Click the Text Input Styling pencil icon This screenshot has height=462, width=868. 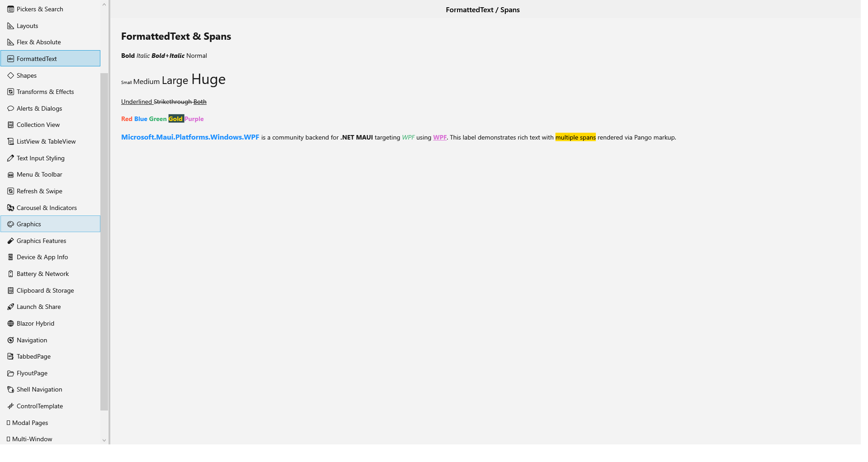11,158
